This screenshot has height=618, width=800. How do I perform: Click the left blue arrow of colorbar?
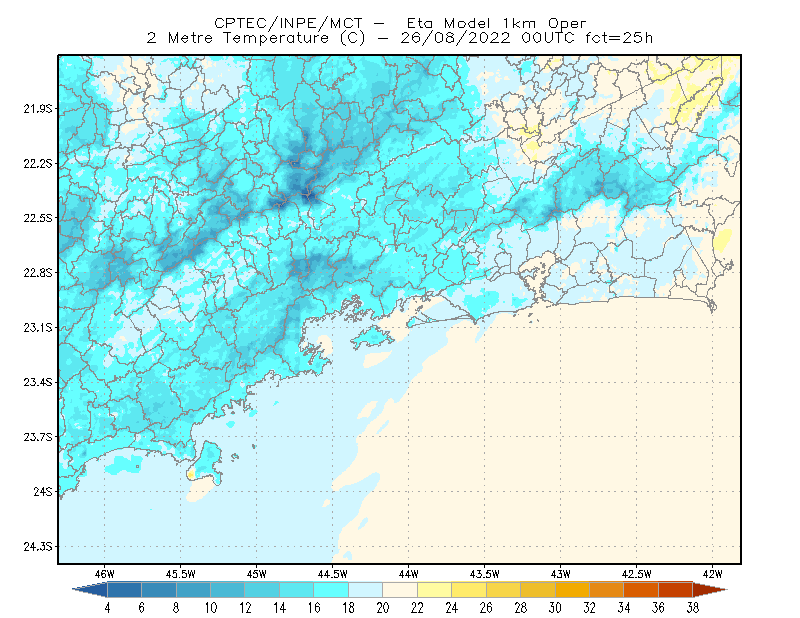click(90, 590)
